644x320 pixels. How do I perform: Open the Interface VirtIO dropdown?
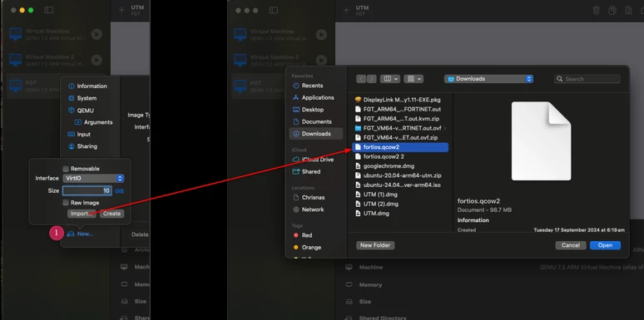coord(93,179)
